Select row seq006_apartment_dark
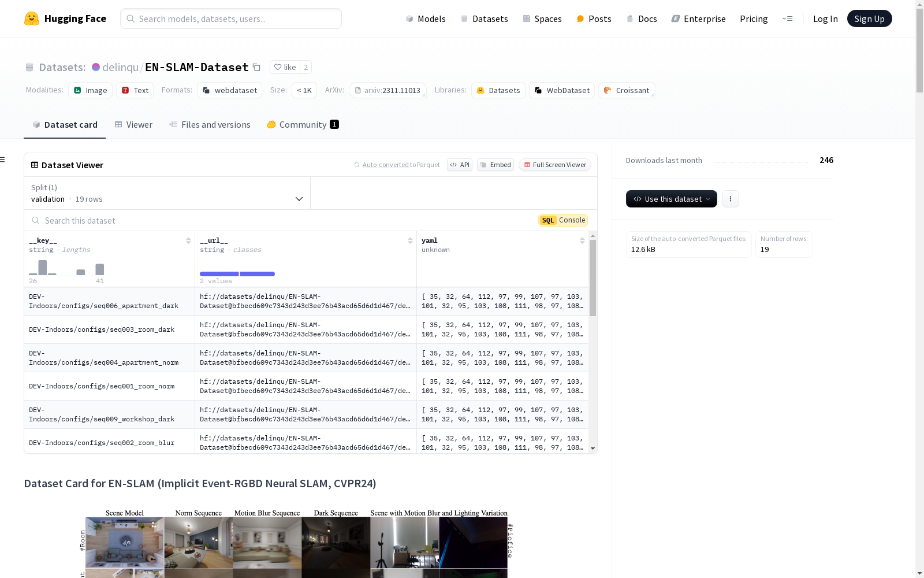Screen dimensions: 924x578 307,301
